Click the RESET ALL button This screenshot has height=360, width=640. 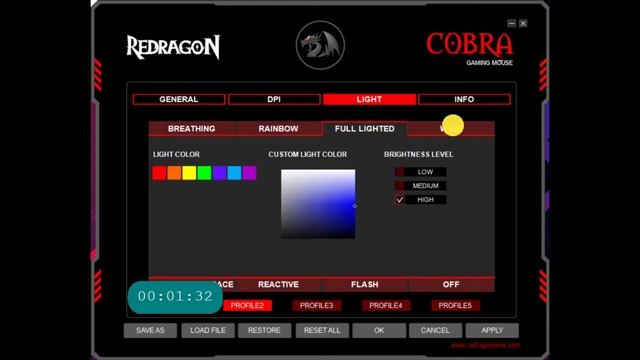322,330
